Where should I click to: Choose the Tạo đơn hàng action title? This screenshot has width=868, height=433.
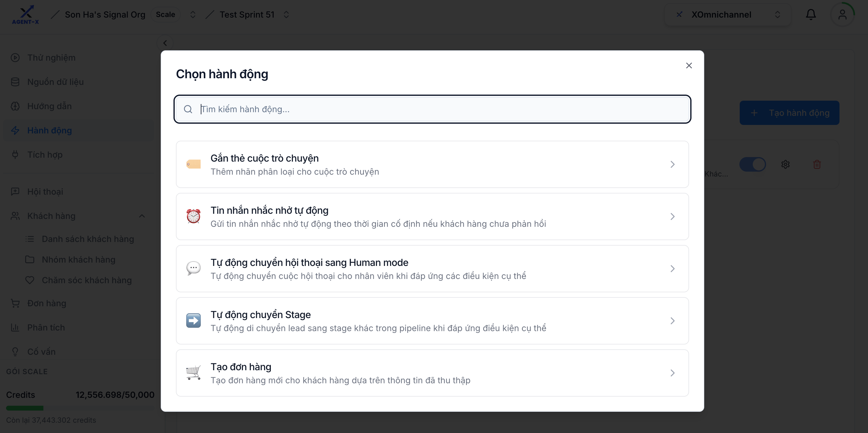click(x=241, y=367)
